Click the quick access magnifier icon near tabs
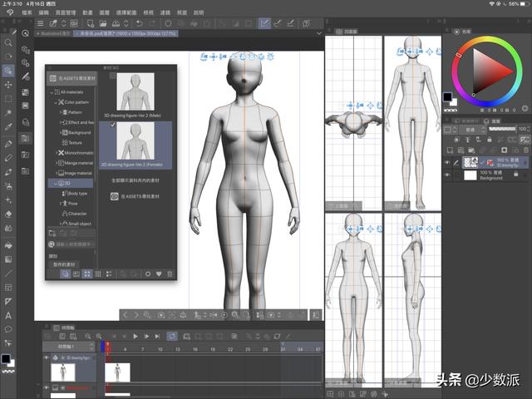532x399 pixels. pos(26,33)
